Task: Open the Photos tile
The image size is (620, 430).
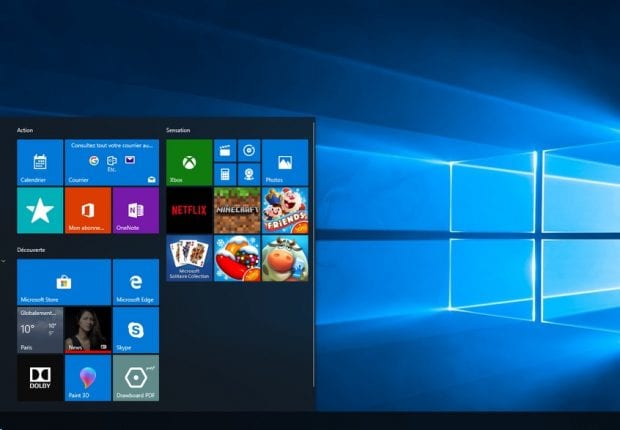Action: 285,162
